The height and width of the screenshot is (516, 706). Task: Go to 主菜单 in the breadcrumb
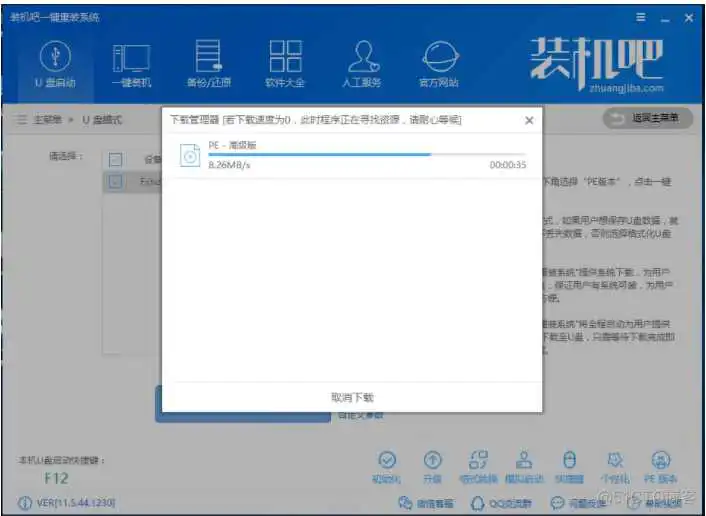[x=47, y=119]
